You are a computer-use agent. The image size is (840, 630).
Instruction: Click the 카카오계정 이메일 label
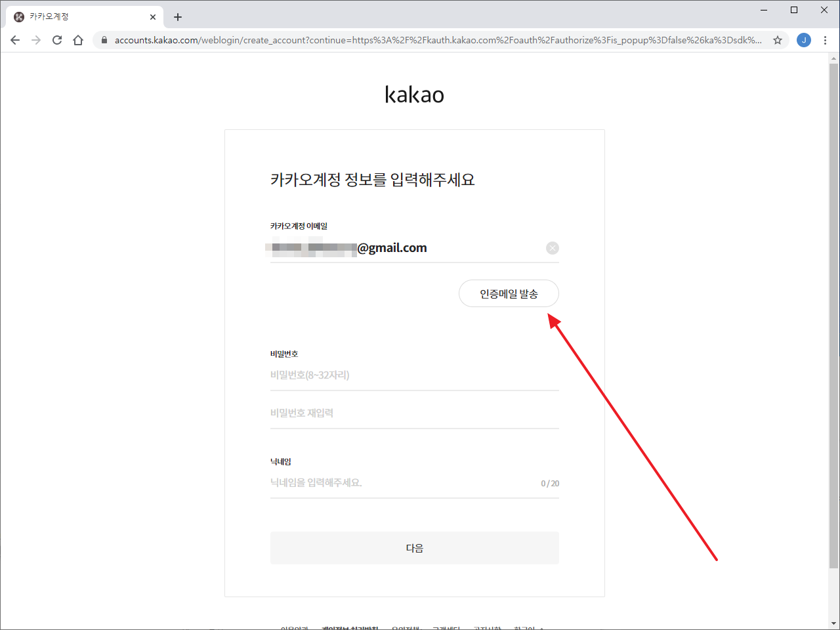(299, 226)
